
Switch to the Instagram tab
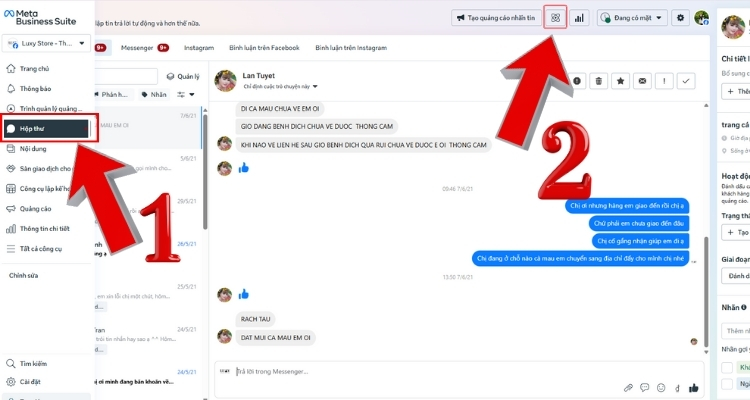pos(199,48)
